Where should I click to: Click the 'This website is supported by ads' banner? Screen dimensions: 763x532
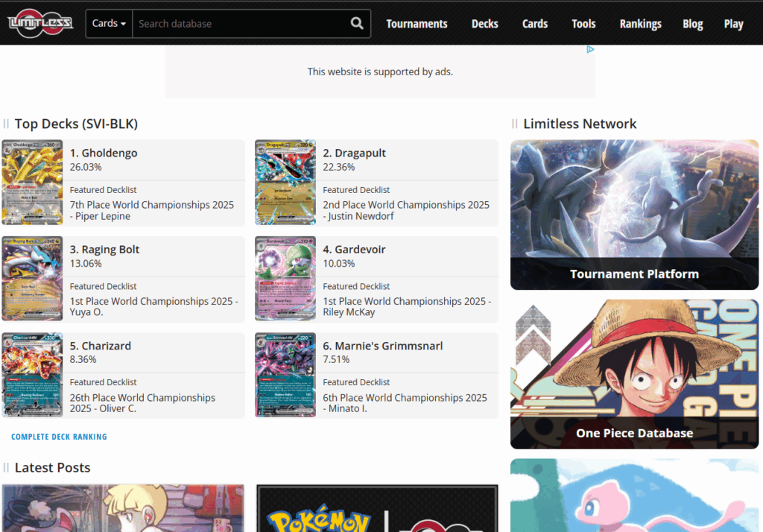(380, 72)
